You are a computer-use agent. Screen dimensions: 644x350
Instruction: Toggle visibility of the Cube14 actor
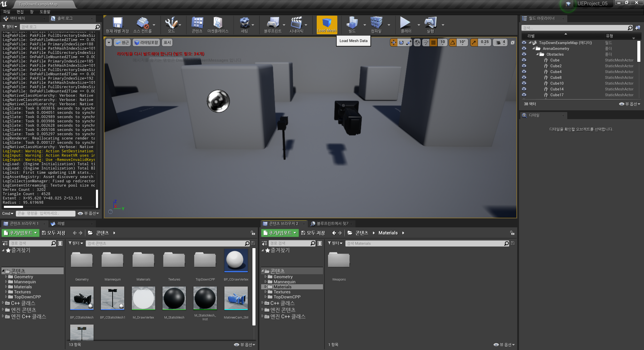524,89
